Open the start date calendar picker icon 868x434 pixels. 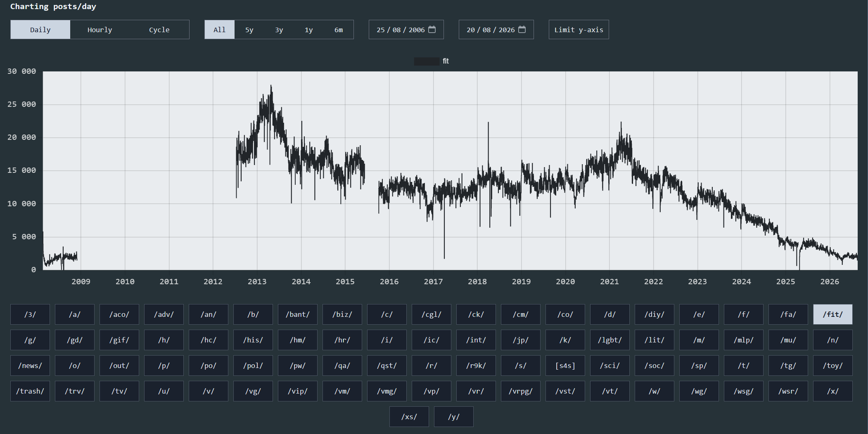(x=432, y=29)
